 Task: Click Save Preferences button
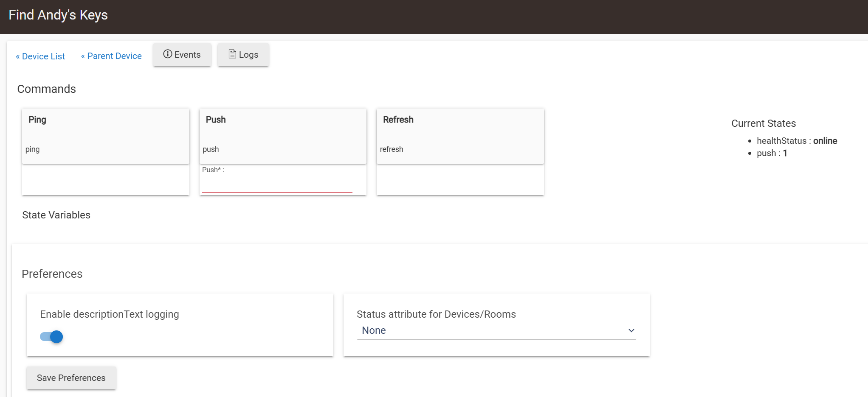71,378
